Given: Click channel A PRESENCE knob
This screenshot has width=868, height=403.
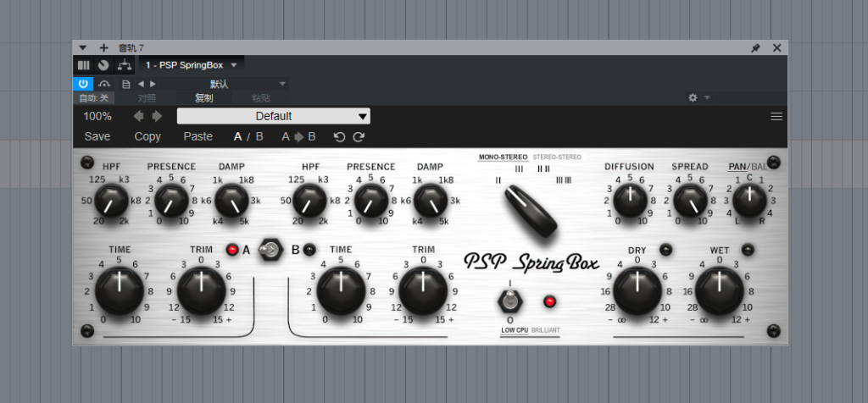Looking at the screenshot, I should (x=171, y=200).
